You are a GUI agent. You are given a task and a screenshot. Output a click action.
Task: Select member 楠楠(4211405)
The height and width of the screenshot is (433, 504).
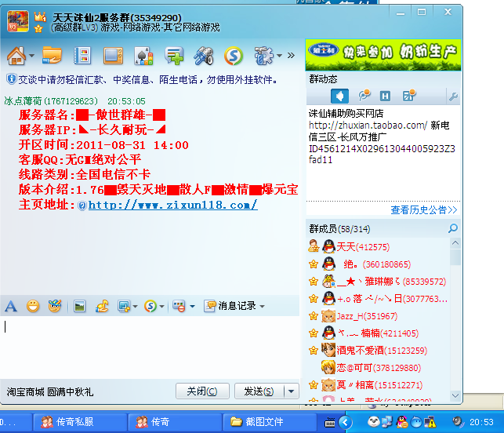(x=377, y=333)
